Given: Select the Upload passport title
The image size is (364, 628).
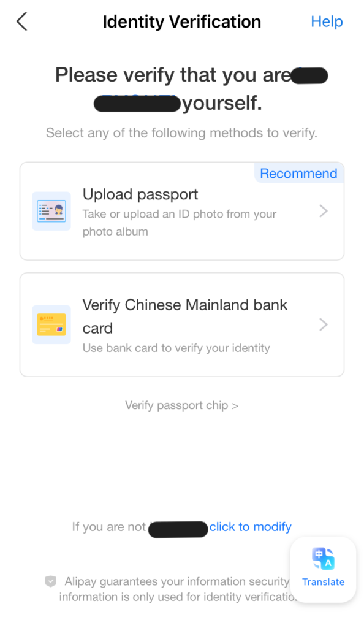Looking at the screenshot, I should (140, 194).
